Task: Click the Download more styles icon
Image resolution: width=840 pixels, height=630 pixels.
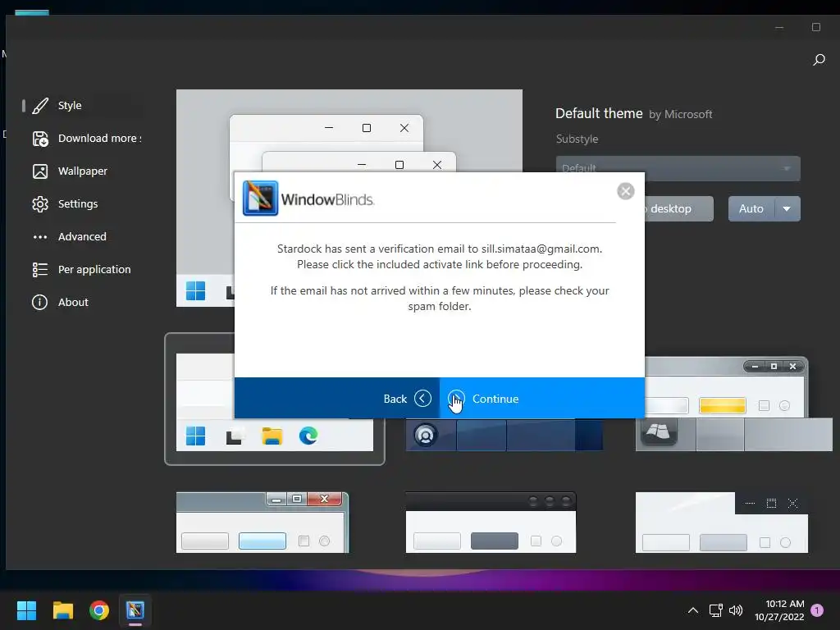Action: coord(40,139)
